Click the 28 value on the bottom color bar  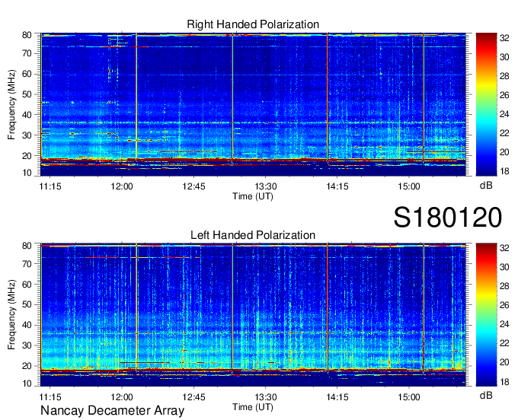pyautogui.click(x=504, y=286)
